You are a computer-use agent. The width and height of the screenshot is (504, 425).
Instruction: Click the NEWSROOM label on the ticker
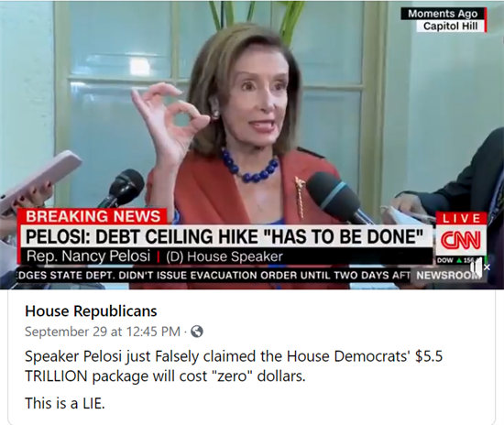[x=448, y=276]
